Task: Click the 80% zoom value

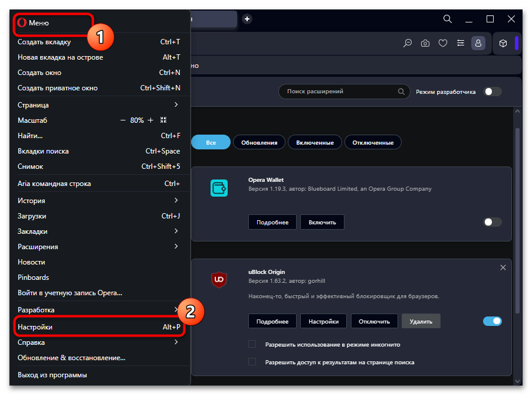Action: 137,120
